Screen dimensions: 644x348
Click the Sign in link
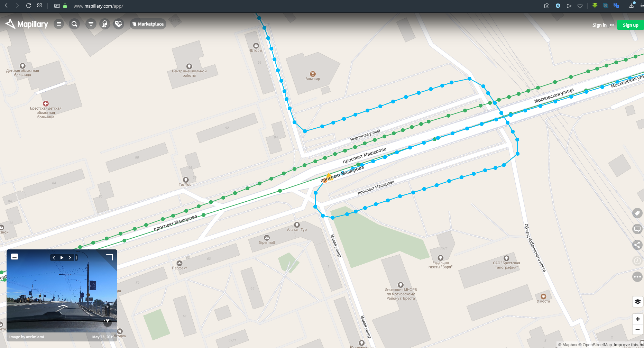[599, 25]
